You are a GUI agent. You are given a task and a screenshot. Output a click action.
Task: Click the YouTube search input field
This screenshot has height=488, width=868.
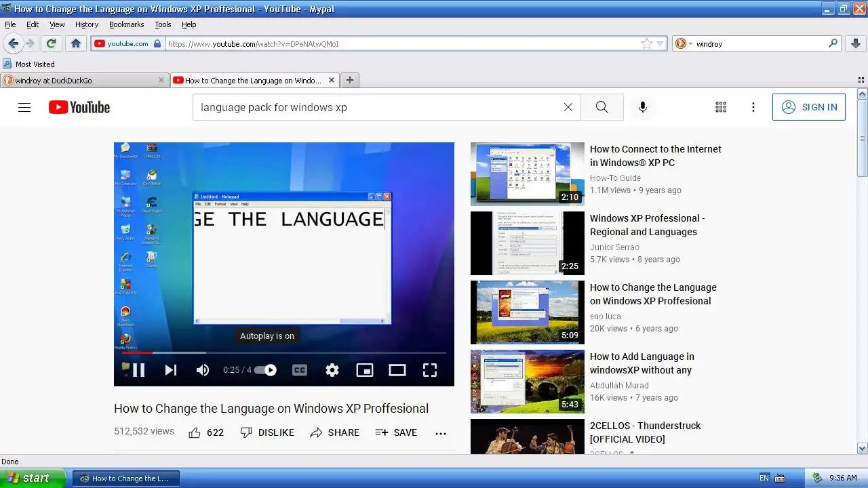pos(380,107)
